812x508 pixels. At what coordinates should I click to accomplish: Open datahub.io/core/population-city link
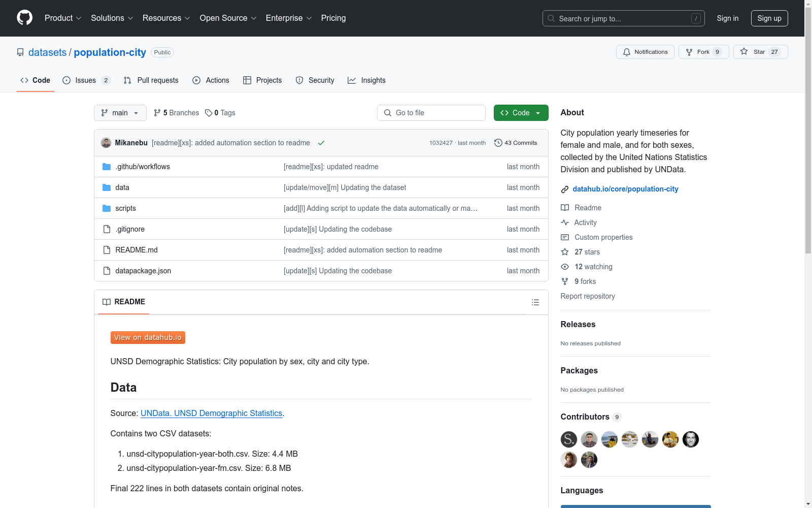(x=625, y=189)
